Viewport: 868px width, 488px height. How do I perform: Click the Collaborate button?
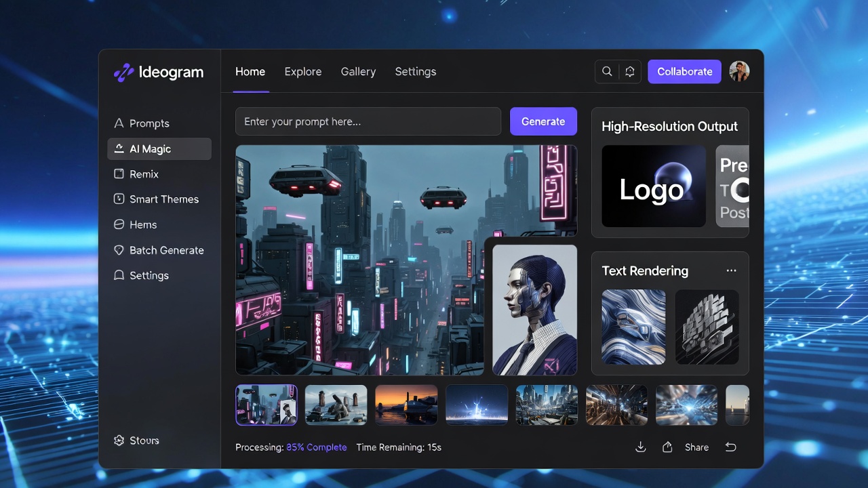pyautogui.click(x=684, y=71)
